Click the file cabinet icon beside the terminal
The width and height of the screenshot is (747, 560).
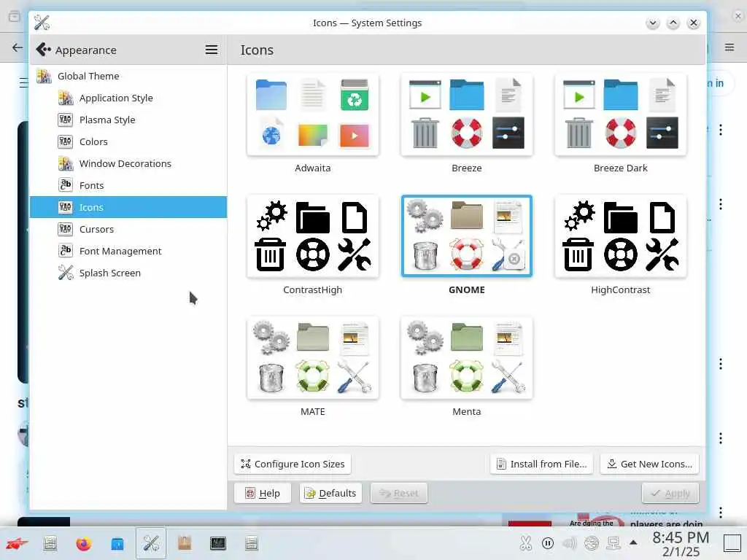click(x=252, y=543)
